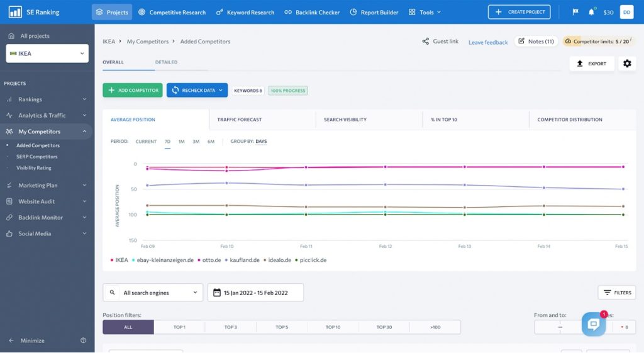Switch to the Traffic Forecast tab
This screenshot has width=644, height=353.
(240, 120)
